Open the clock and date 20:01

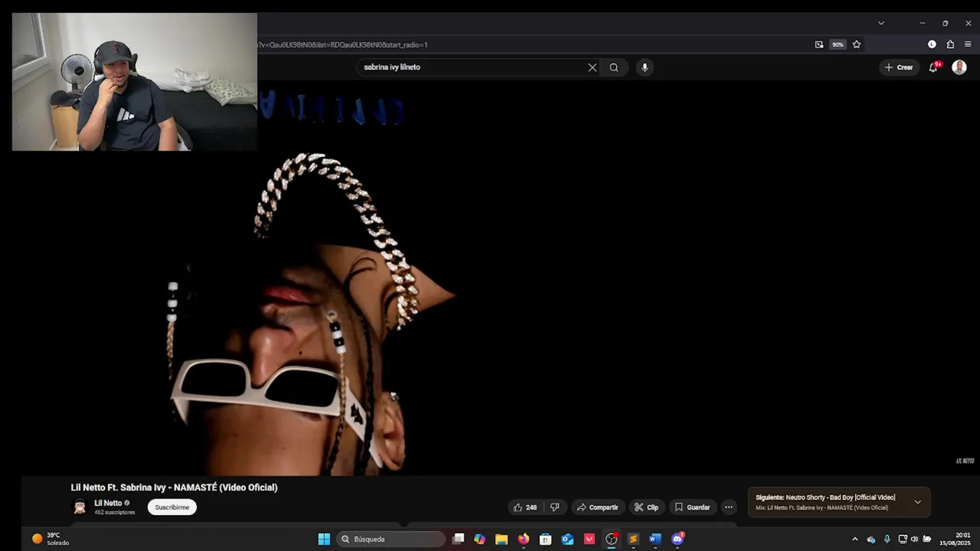coord(955,540)
